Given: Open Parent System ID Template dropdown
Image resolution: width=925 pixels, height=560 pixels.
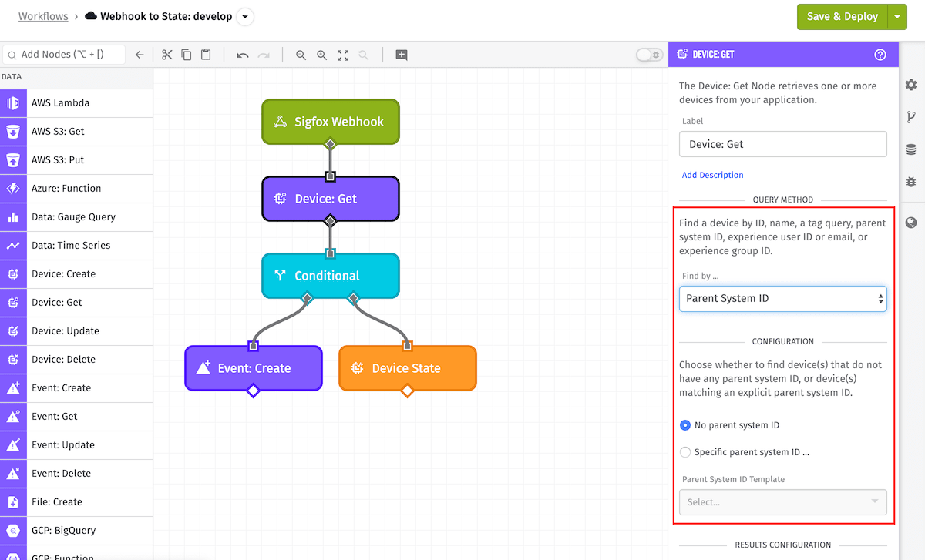Looking at the screenshot, I should pyautogui.click(x=783, y=502).
